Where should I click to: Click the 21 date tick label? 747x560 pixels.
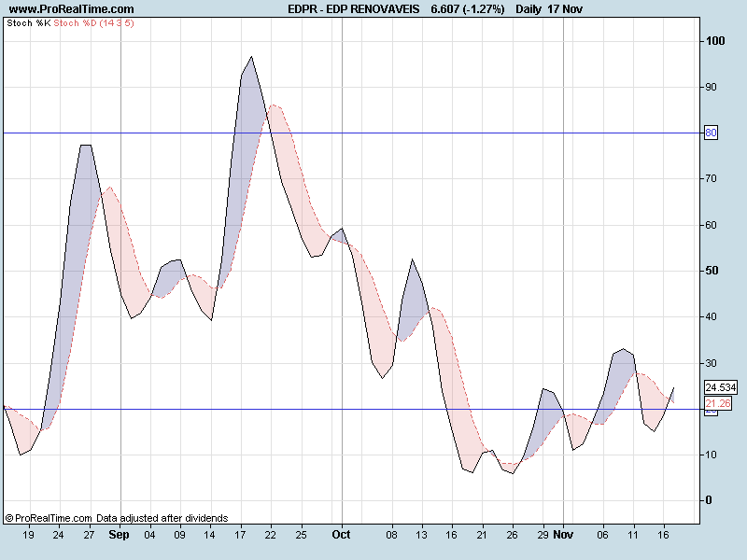point(482,535)
